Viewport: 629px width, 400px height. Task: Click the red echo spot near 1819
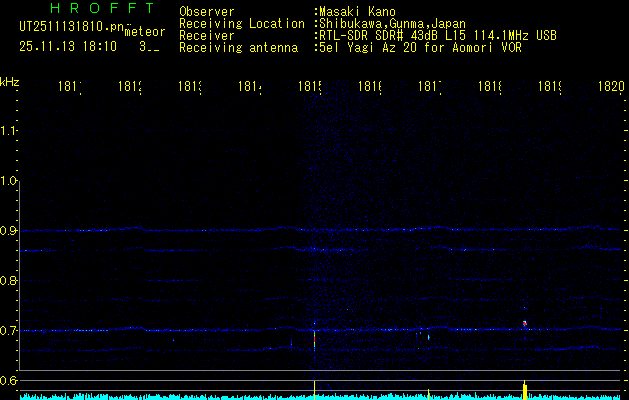point(524,323)
